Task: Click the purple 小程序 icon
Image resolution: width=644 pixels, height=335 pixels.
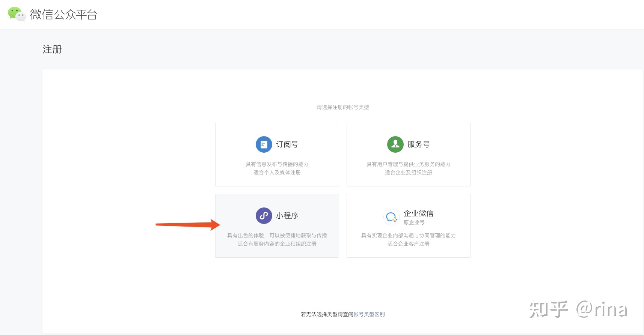Action: (264, 216)
